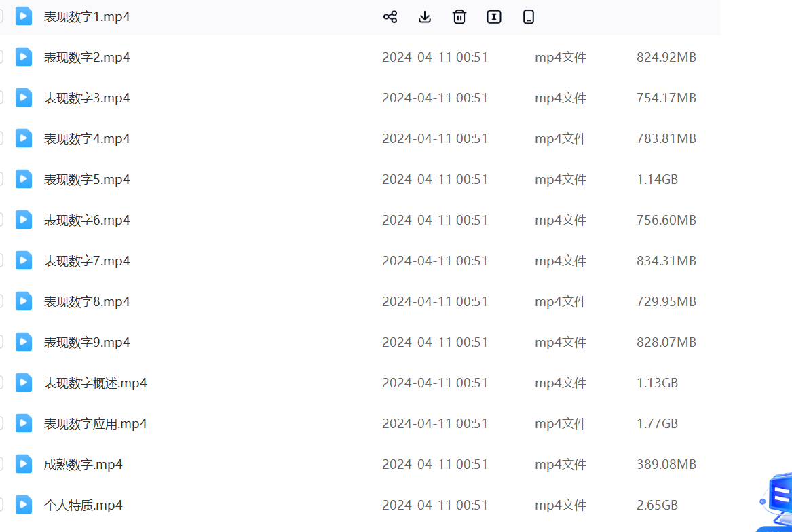Open the floating robot assistant icon
The height and width of the screenshot is (532, 792).
pos(777,501)
